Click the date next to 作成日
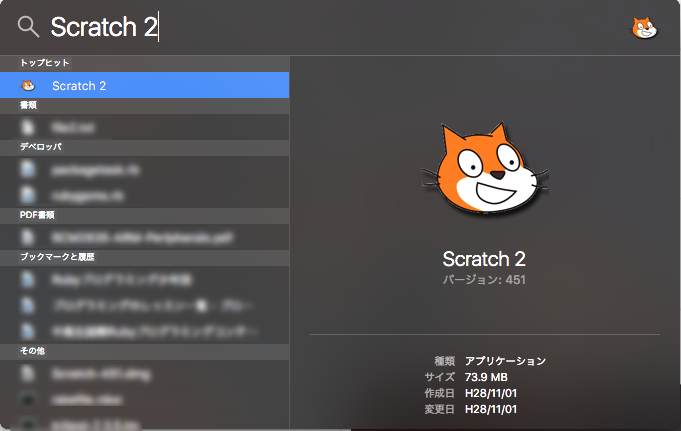The height and width of the screenshot is (431, 681). [491, 393]
